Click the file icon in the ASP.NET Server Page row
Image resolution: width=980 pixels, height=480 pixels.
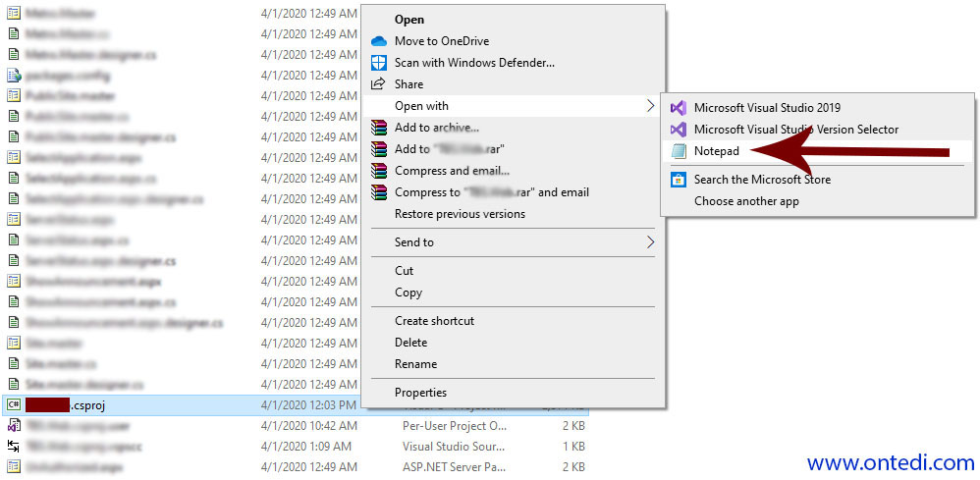(13, 467)
